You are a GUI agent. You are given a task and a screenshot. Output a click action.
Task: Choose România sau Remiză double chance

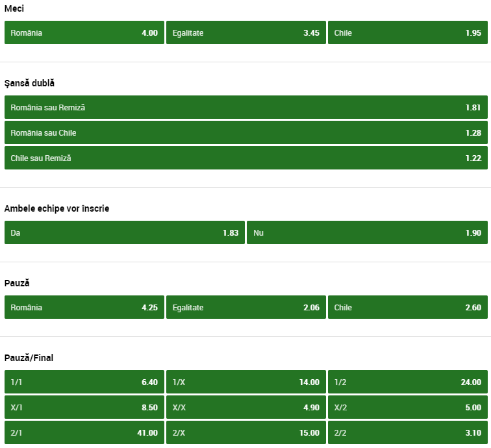tap(245, 107)
